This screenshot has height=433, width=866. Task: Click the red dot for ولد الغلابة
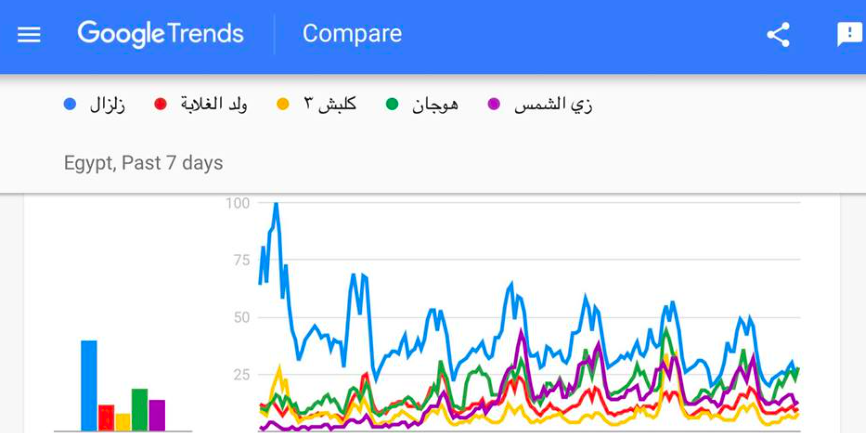(160, 104)
